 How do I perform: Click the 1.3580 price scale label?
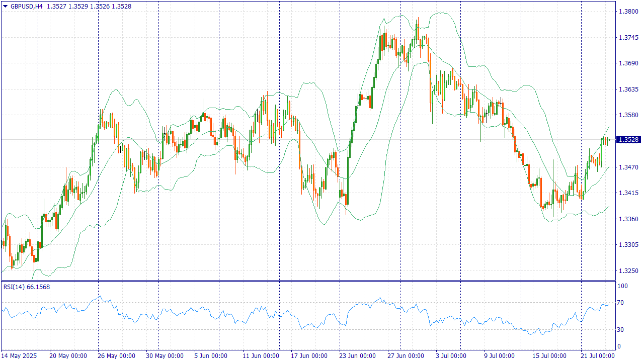pos(628,115)
